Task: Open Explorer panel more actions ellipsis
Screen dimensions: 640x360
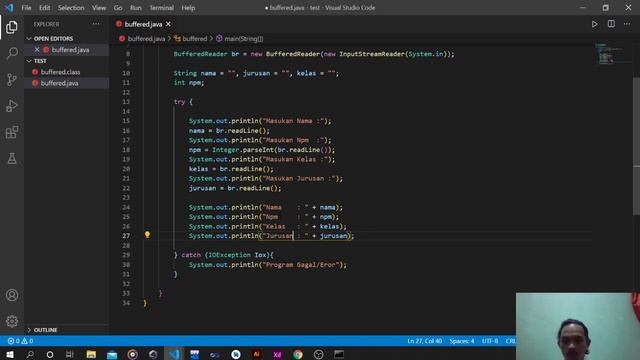Action: pyautogui.click(x=96, y=24)
